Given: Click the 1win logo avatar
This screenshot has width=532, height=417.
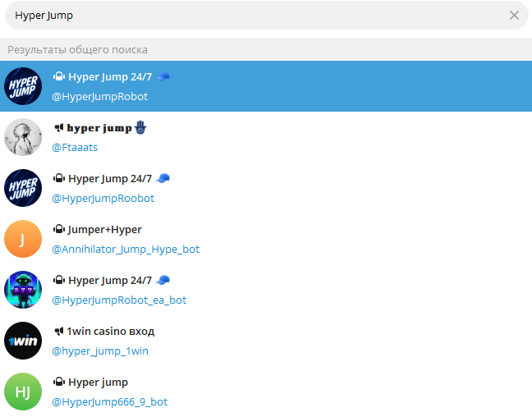Looking at the screenshot, I should tap(23, 341).
